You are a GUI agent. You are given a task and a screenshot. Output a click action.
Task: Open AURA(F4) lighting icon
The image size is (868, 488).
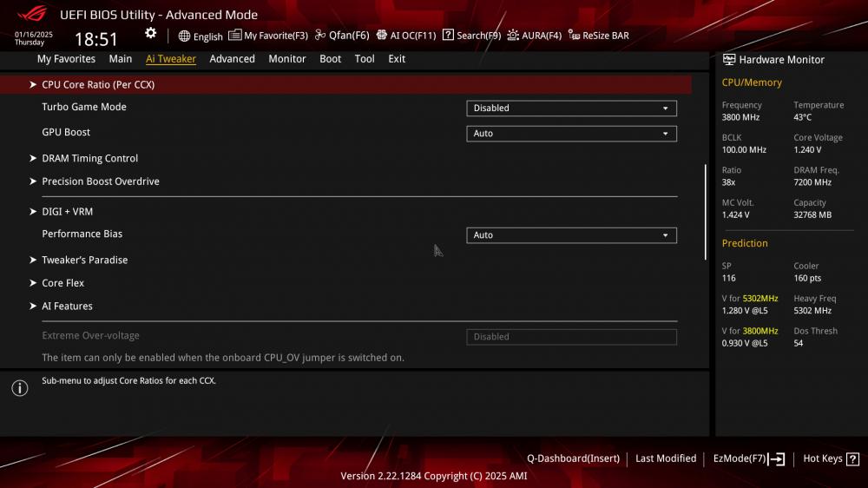[x=513, y=35]
